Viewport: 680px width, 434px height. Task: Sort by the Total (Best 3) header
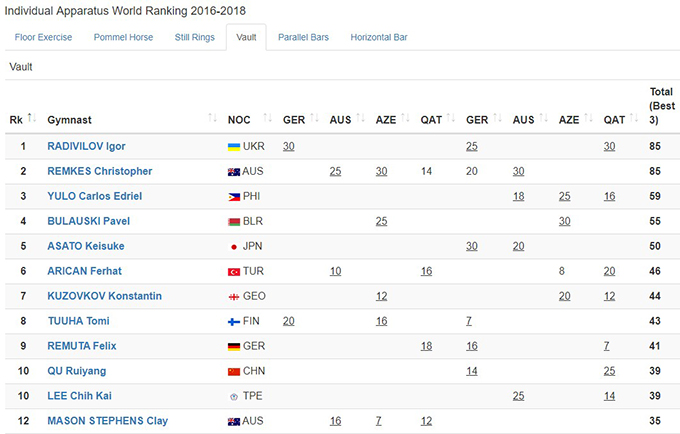coord(660,105)
